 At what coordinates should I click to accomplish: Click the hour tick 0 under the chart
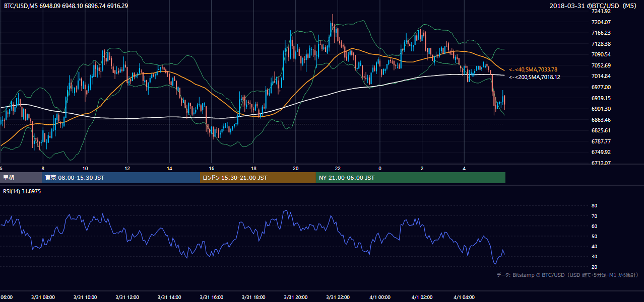pyautogui.click(x=380, y=168)
